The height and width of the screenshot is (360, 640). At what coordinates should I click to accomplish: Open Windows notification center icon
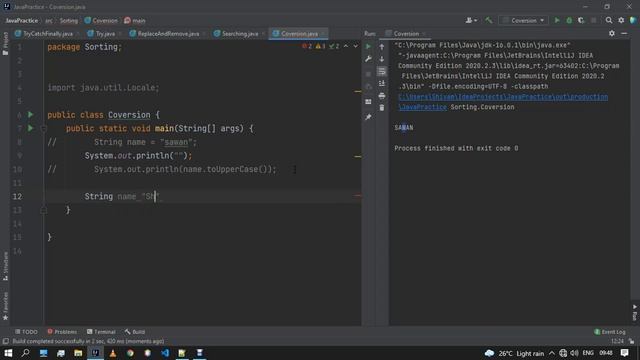624,353
